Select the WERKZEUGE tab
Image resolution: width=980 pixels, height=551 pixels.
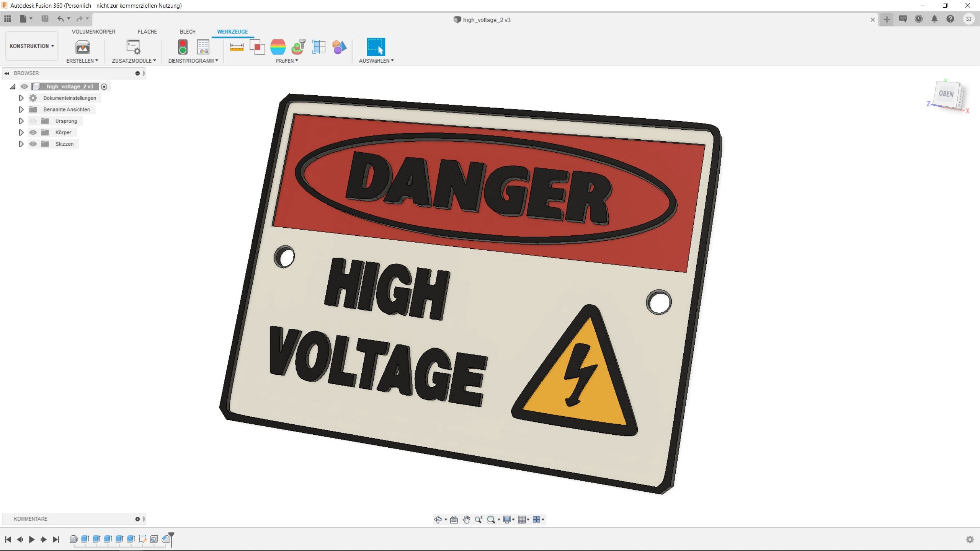pos(232,32)
